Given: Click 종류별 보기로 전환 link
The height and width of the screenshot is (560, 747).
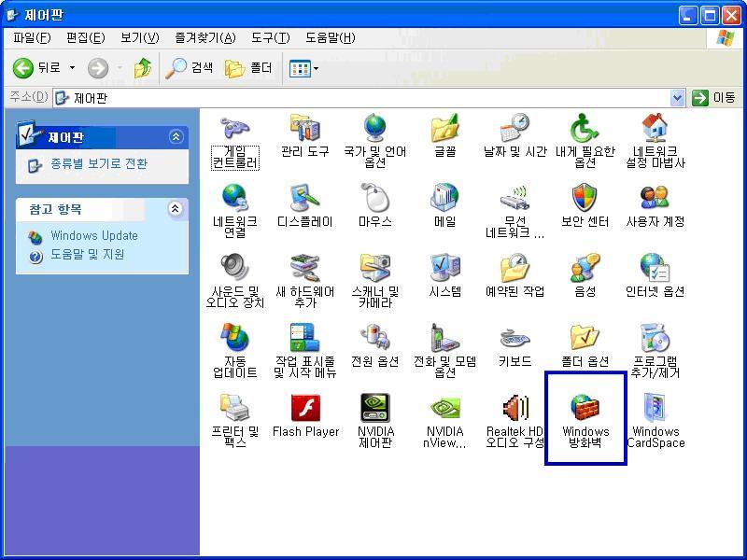Looking at the screenshot, I should [x=99, y=164].
